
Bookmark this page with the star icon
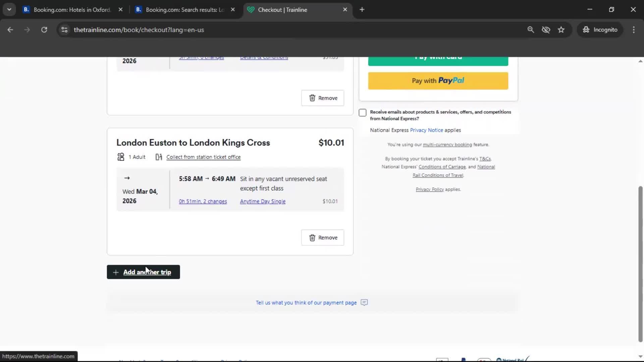(561, 29)
